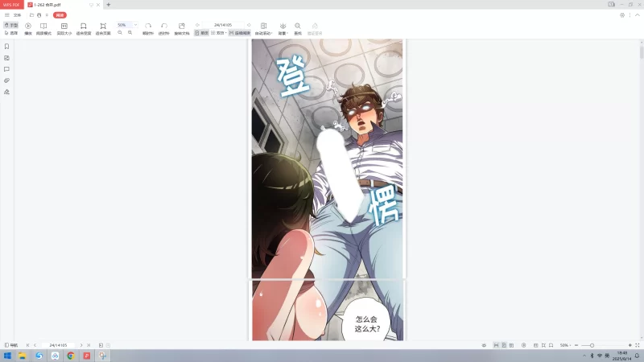Toggle Continuous Reading mode

coord(239,33)
